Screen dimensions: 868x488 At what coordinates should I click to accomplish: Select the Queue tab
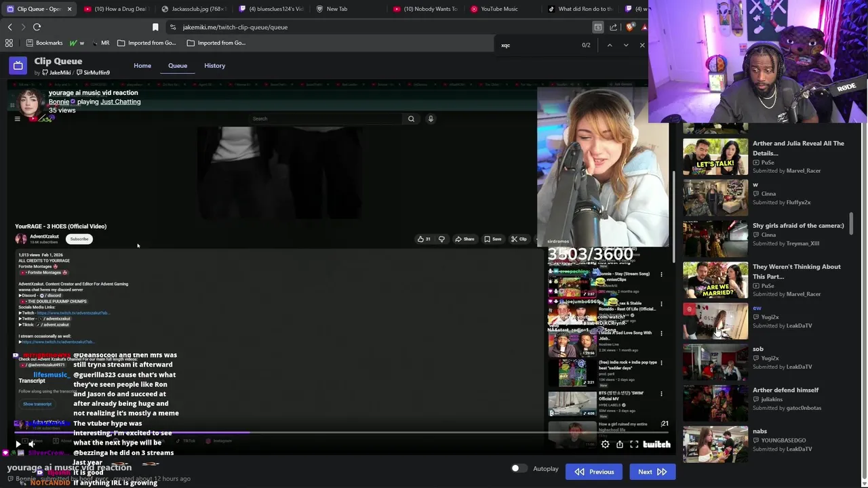pos(178,66)
